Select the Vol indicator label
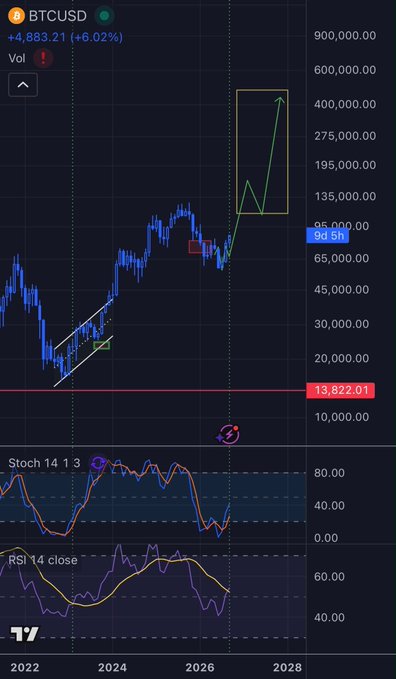 17,58
